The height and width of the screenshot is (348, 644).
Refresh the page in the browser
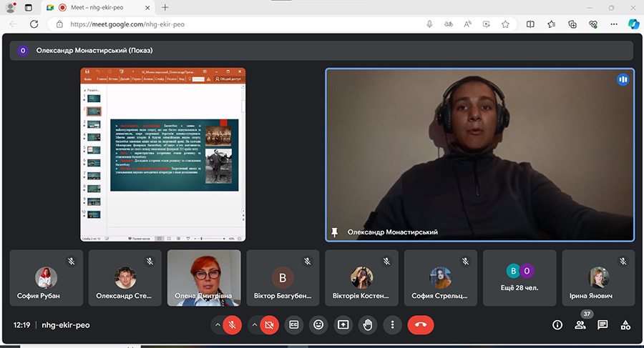(x=34, y=24)
